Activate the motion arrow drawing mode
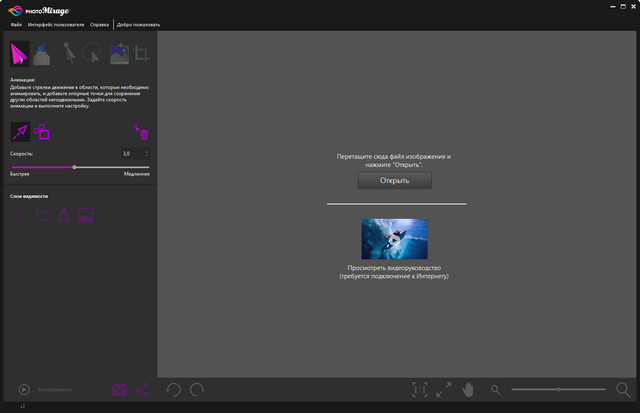The image size is (640, 413). [20, 131]
